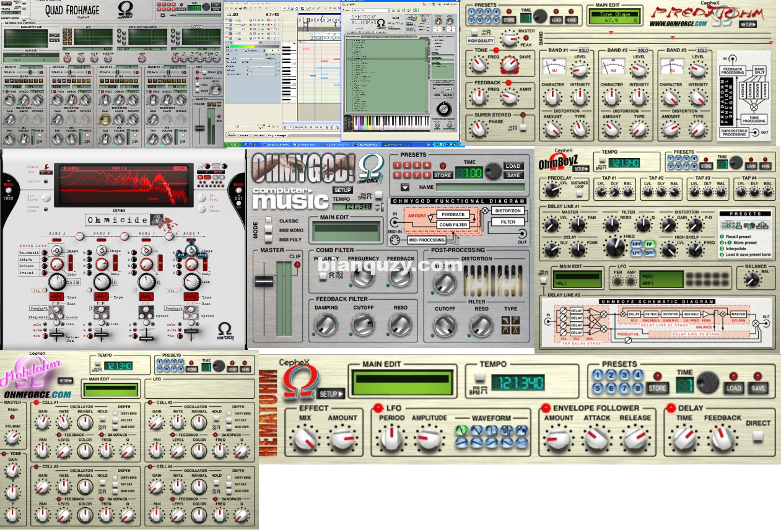Select red preset 3 in OhMyGod
781x532 pixels.
click(417, 165)
